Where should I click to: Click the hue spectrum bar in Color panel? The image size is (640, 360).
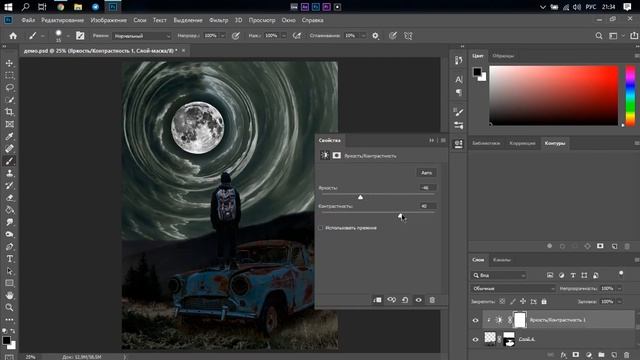(x=630, y=96)
